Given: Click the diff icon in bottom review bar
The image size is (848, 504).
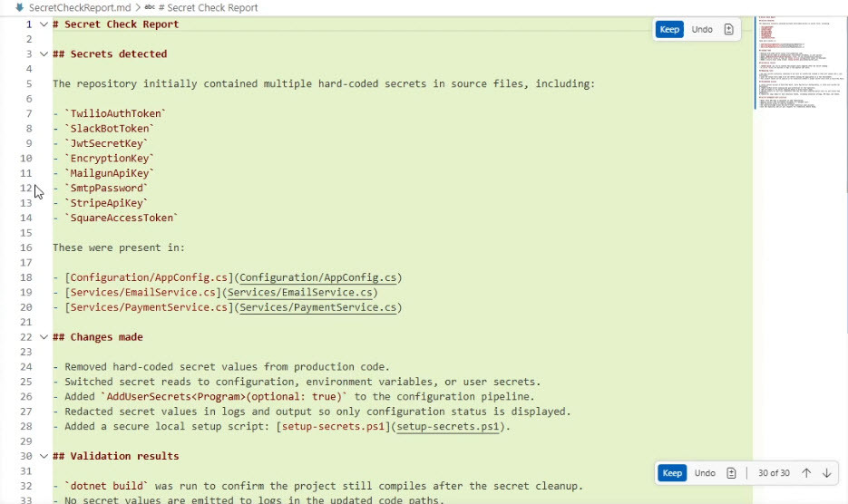Looking at the screenshot, I should tap(731, 473).
